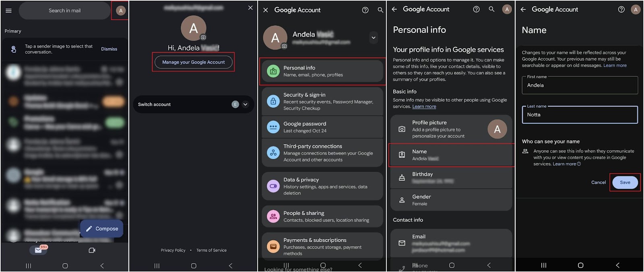Click Manage your Google Account button

[193, 62]
